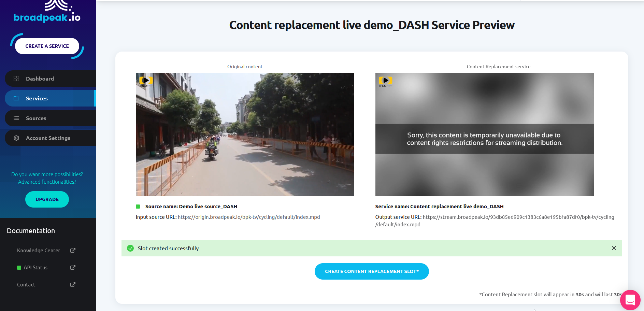The image size is (644, 311).
Task: Open the Knowledge Center link
Action: (x=46, y=250)
